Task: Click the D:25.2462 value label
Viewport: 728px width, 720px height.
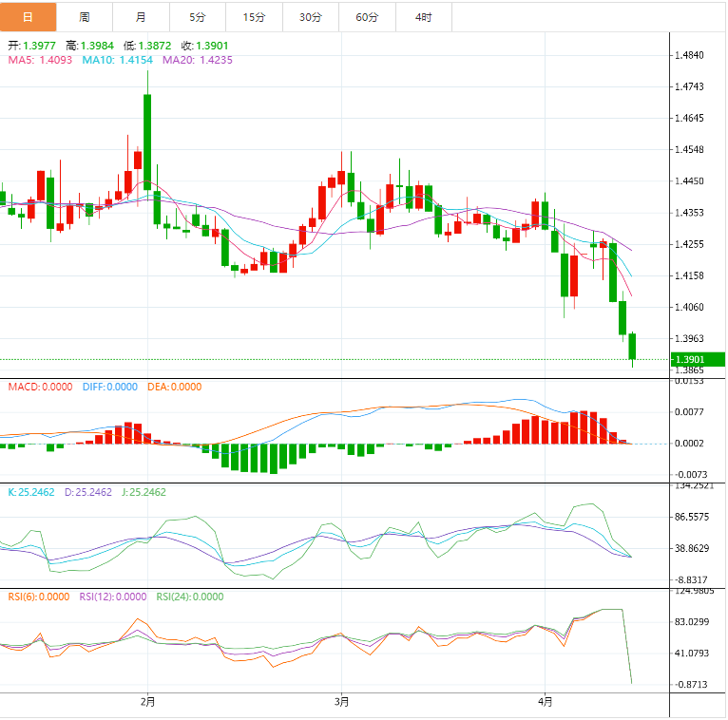Action: [x=88, y=492]
